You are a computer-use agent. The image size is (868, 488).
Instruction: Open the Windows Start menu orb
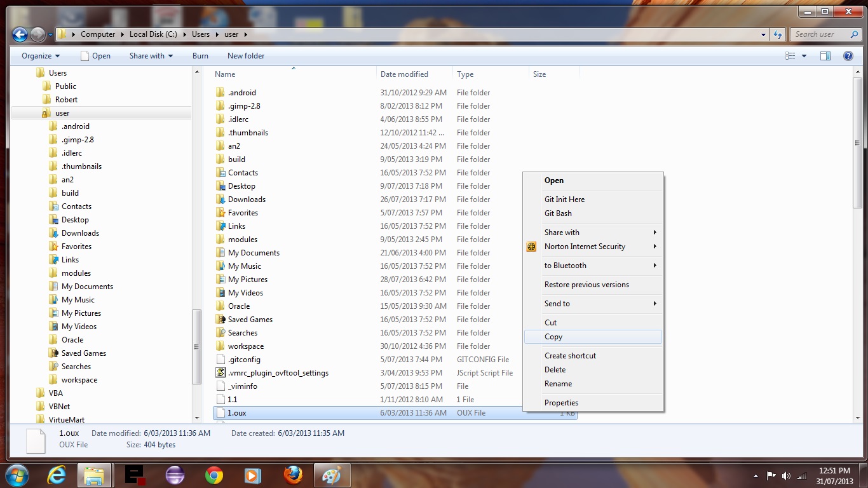17,475
